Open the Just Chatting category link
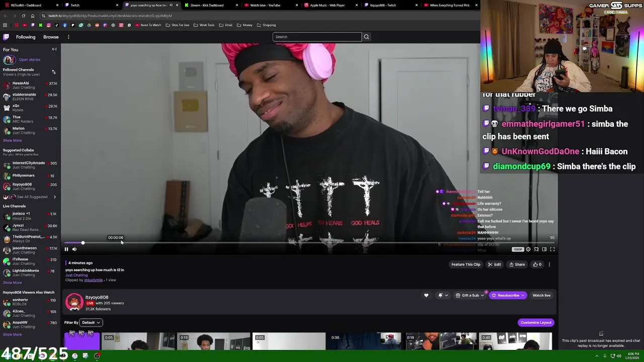Image resolution: width=644 pixels, height=362 pixels. pyautogui.click(x=76, y=275)
